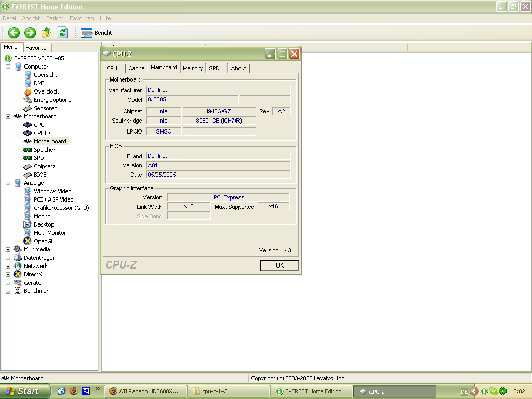Expand the Multimedia tree node

[8, 249]
